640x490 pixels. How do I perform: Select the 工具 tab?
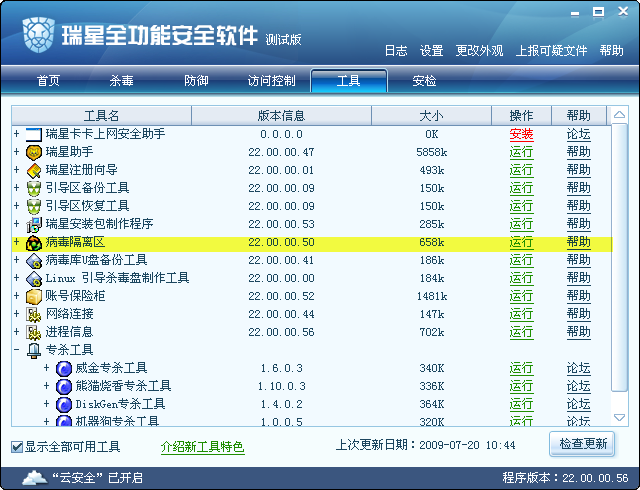[349, 80]
